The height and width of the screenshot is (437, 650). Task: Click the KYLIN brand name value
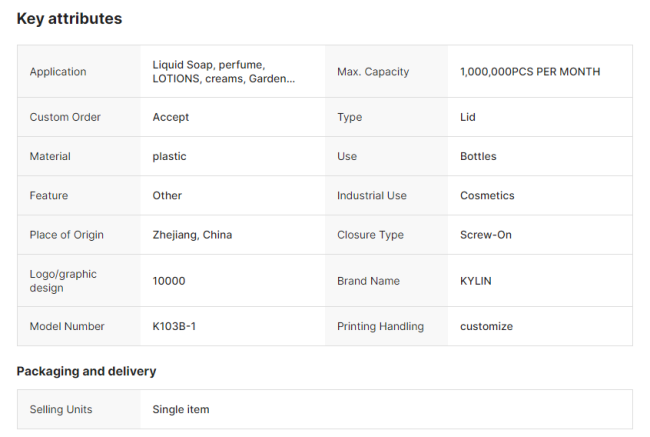(x=476, y=281)
